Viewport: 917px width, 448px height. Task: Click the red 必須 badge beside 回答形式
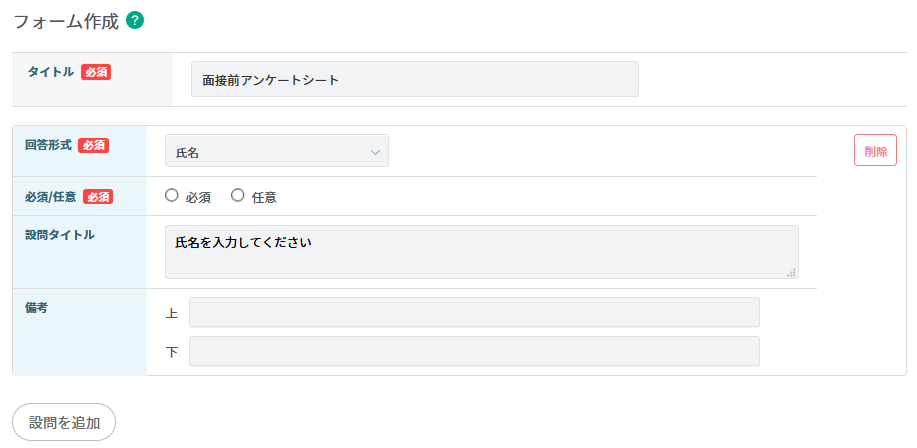pos(93,145)
